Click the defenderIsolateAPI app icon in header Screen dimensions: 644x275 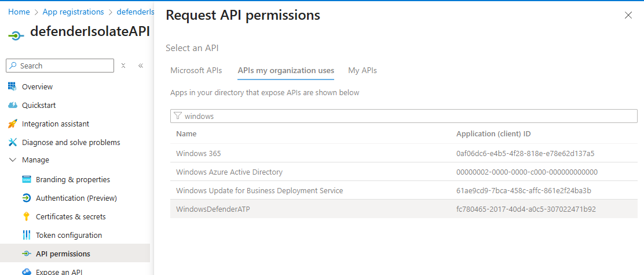(16, 36)
